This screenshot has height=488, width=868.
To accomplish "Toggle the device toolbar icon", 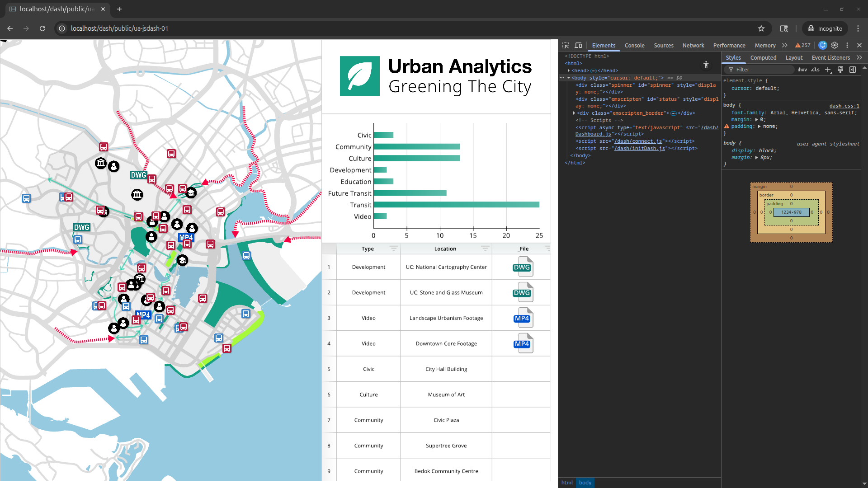I will click(578, 45).
